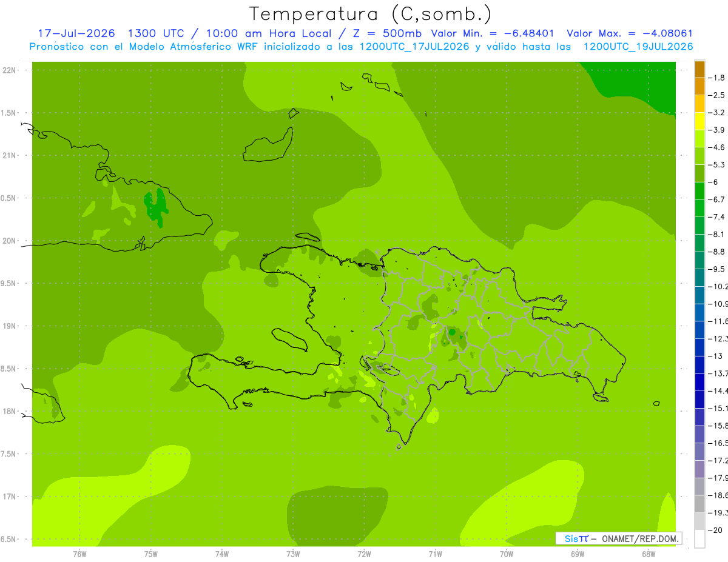This screenshot has width=728, height=562.
Task: Click the 68W longitude axis label
Action: click(648, 554)
